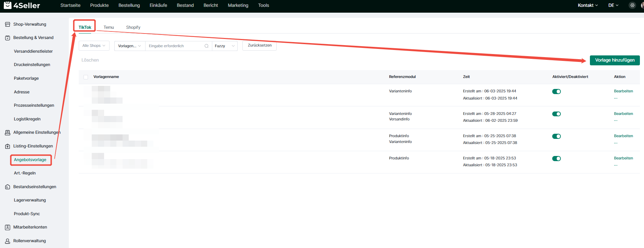Open Druckeinstellungen in the sidebar
644x248 pixels.
tap(32, 65)
